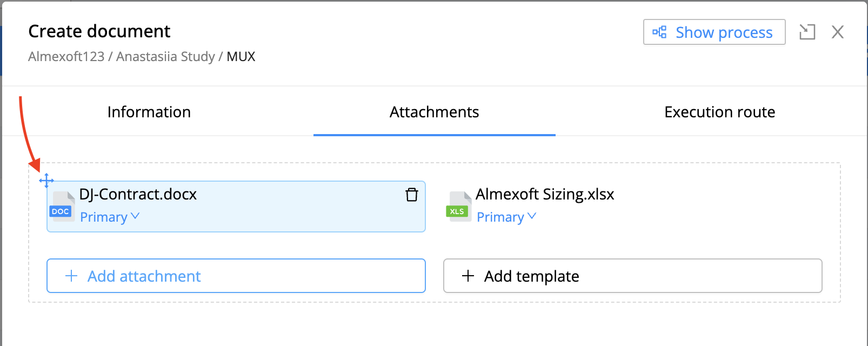
Task: Click the Show process button
Action: pyautogui.click(x=714, y=32)
